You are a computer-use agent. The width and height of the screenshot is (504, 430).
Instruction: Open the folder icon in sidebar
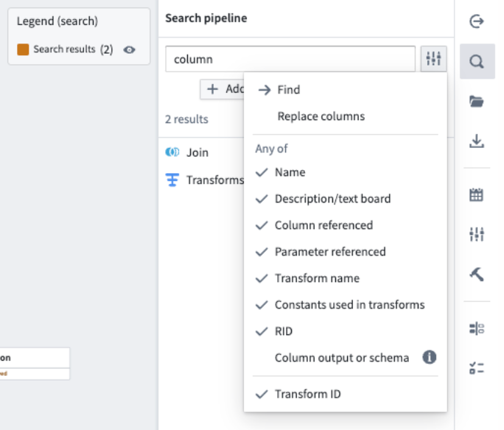click(x=476, y=102)
